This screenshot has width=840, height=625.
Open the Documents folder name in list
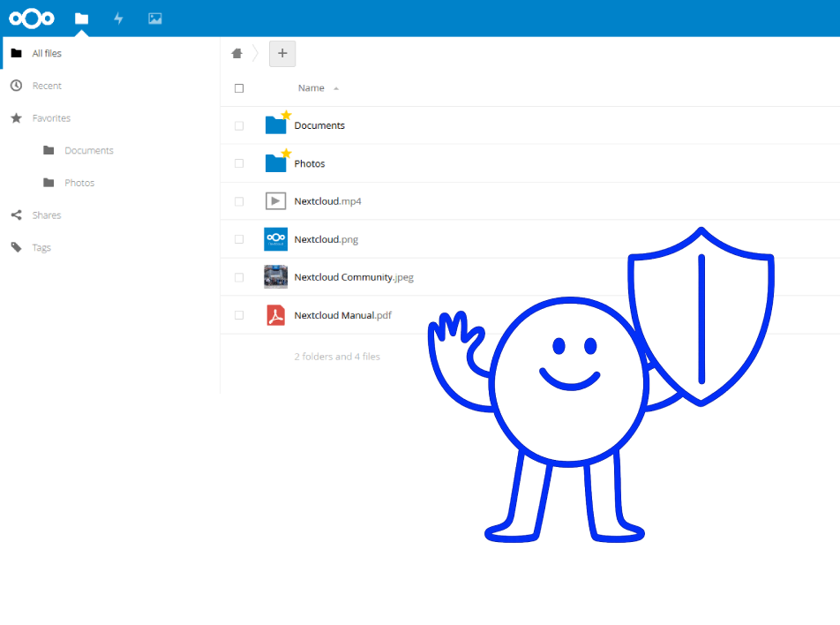pos(319,125)
